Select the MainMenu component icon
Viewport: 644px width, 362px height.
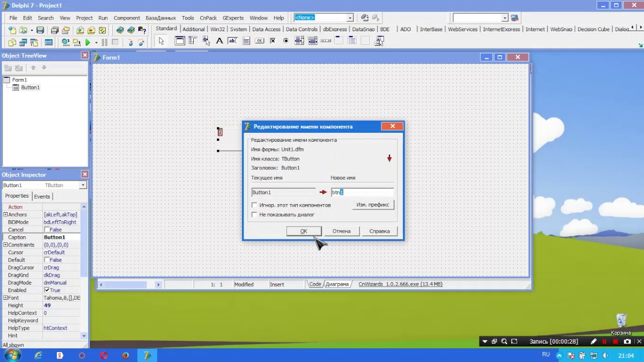point(192,40)
